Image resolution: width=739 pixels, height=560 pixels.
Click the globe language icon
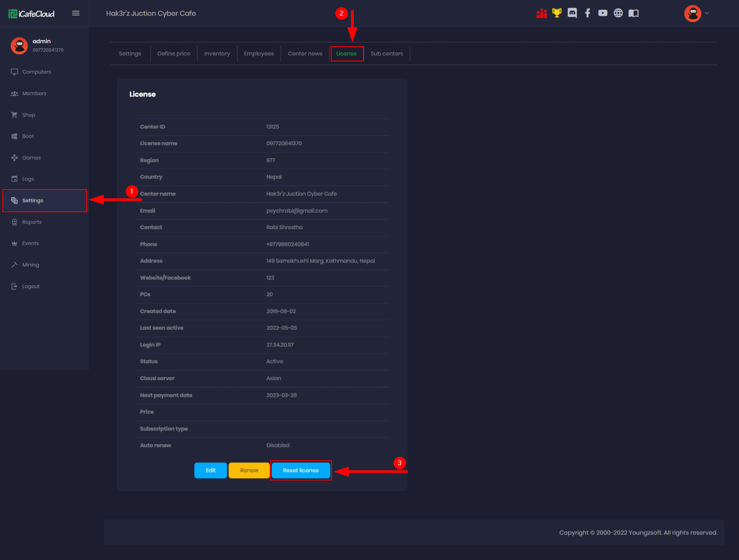click(618, 13)
